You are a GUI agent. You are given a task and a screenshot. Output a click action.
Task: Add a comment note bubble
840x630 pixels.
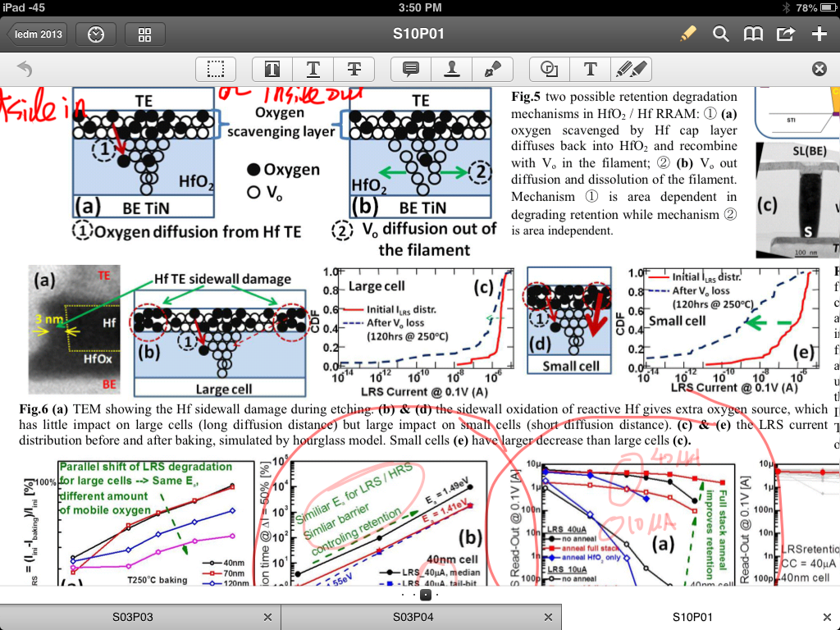tap(411, 70)
